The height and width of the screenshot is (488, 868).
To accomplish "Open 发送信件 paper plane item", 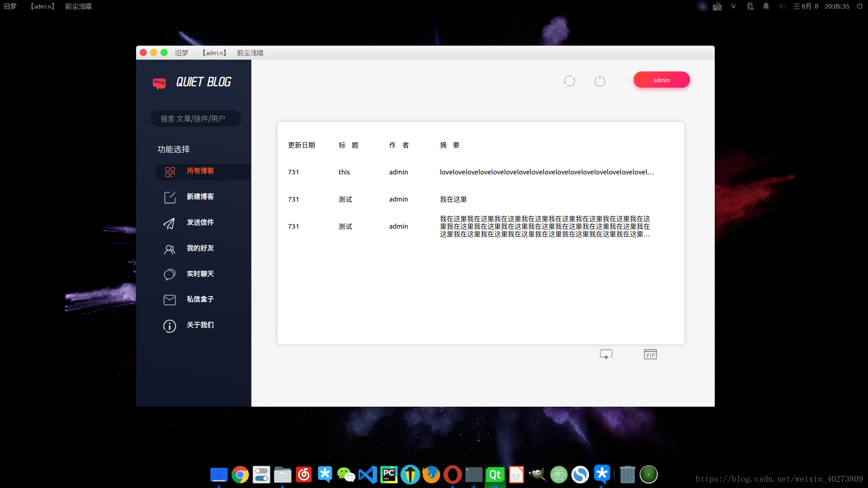I will tap(200, 223).
